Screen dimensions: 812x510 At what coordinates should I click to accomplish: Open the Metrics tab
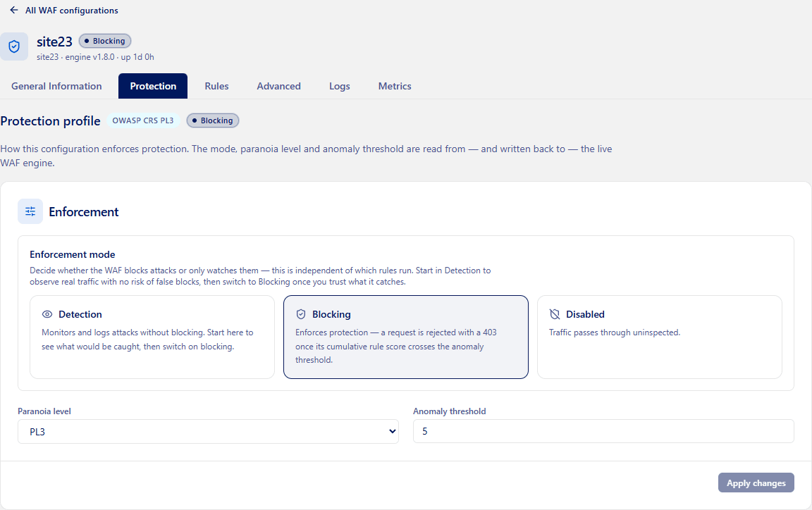[395, 86]
